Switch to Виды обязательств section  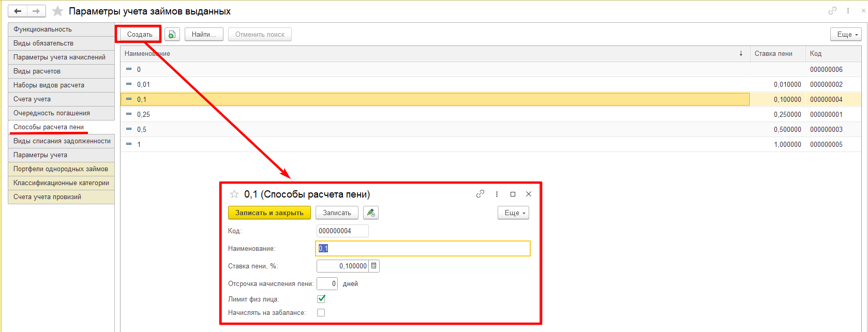[x=61, y=43]
